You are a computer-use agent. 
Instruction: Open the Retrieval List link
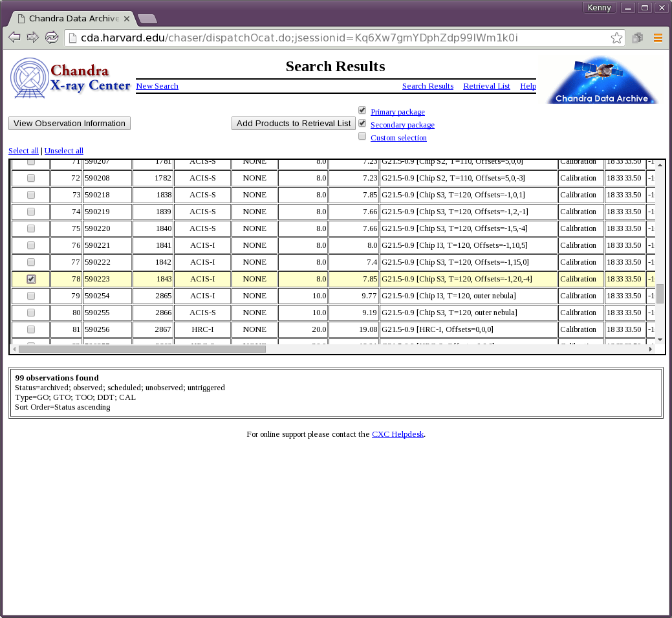click(486, 86)
